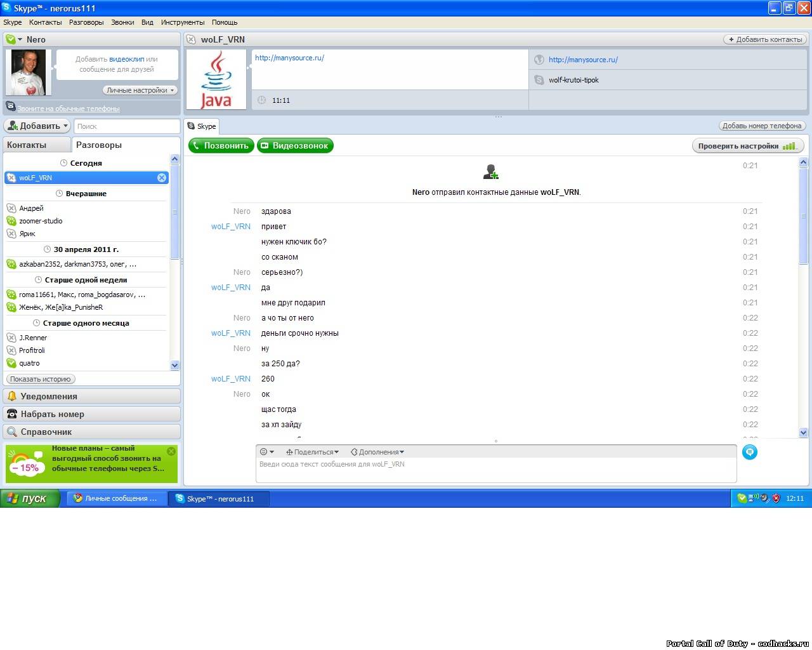
Task: Open the Добавить dropdown button
Action: point(37,126)
